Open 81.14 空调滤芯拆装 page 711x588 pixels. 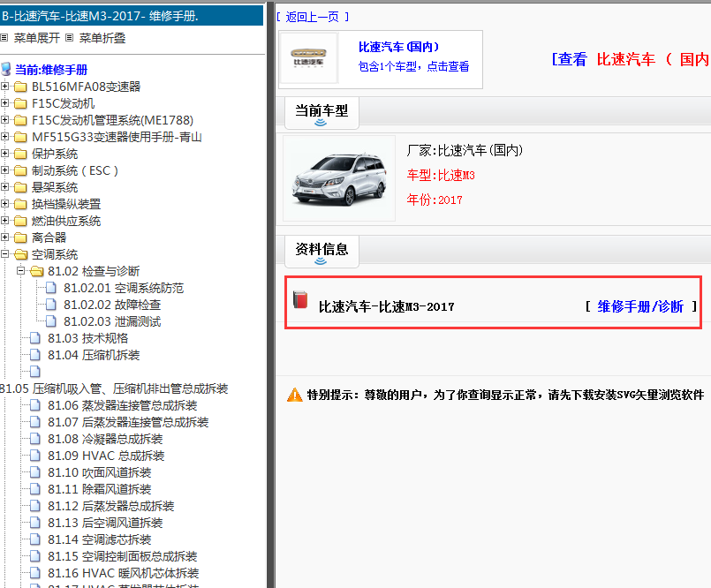click(100, 539)
